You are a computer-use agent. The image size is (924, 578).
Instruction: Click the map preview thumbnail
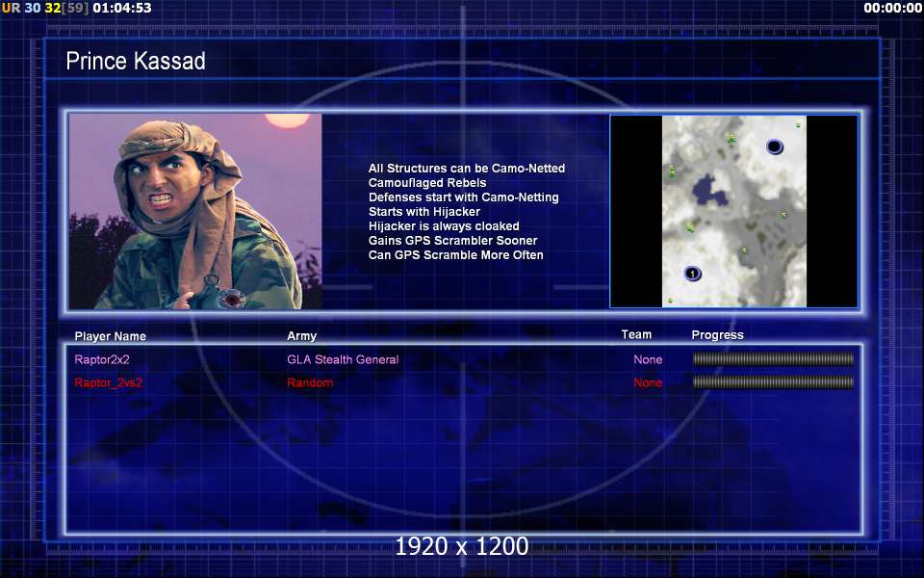[733, 211]
